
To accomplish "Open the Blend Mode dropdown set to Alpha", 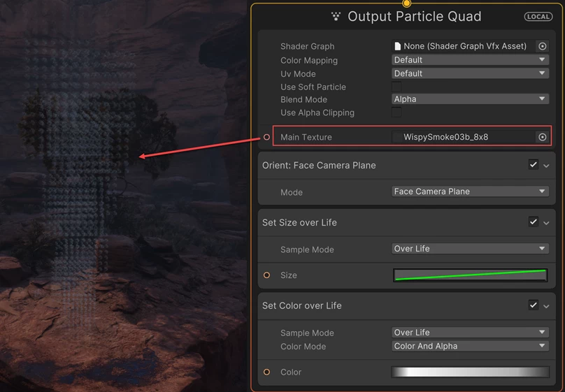I will tap(470, 99).
